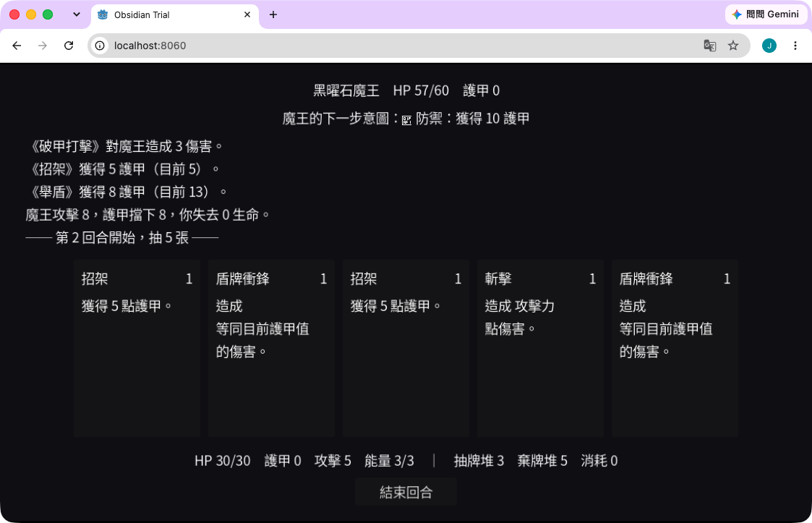This screenshot has height=523, width=812.
Task: Open site information icon in address bar
Action: pyautogui.click(x=100, y=46)
